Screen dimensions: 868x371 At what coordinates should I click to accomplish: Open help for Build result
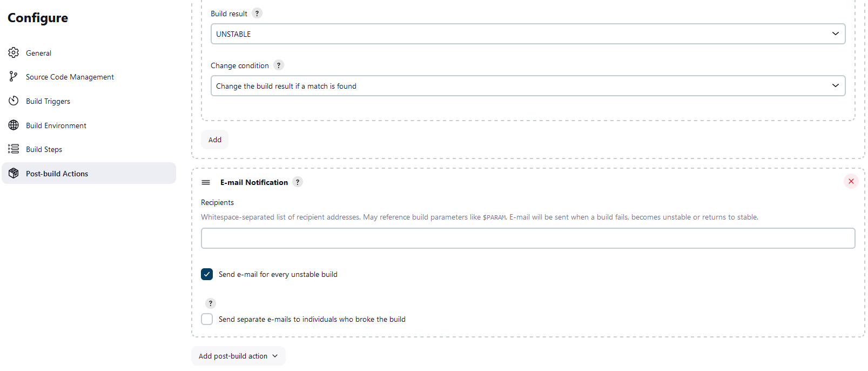[x=257, y=13]
